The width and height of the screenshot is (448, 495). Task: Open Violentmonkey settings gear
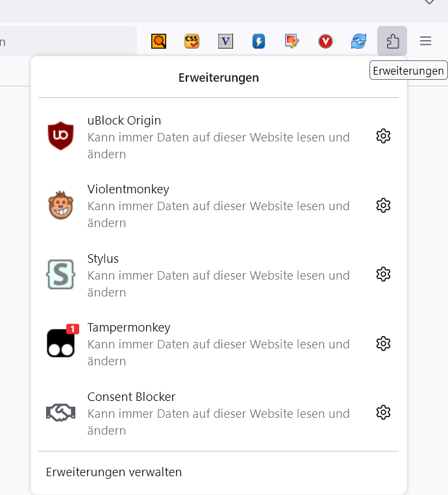tap(383, 206)
